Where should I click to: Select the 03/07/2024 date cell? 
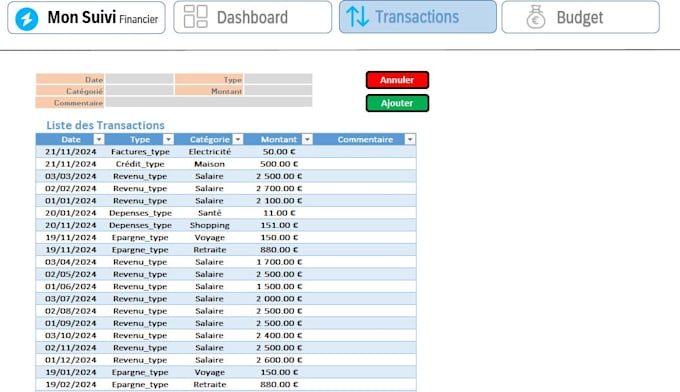pos(71,299)
